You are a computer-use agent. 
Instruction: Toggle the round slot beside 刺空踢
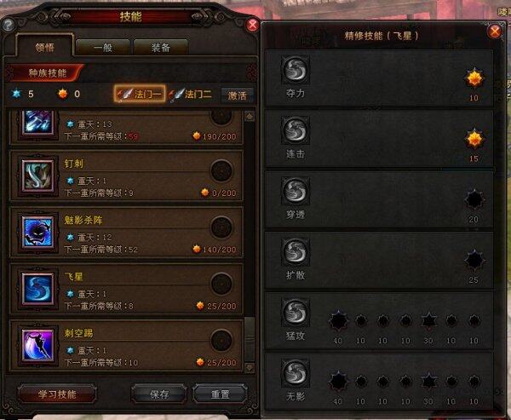pyautogui.click(x=221, y=340)
